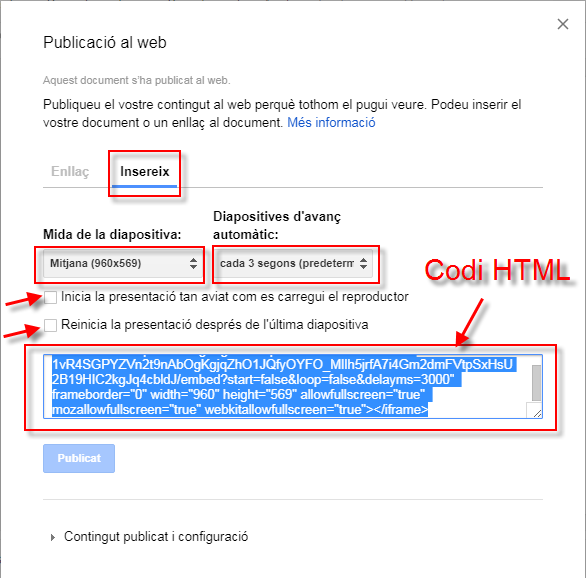Viewport: 586px width, 578px height.
Task: Click the auto-advance dropdown arrows icon
Action: point(363,263)
